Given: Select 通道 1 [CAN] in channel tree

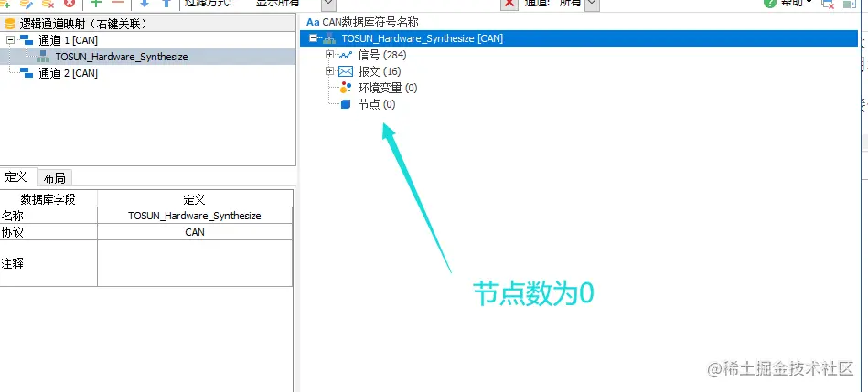Looking at the screenshot, I should [68, 40].
